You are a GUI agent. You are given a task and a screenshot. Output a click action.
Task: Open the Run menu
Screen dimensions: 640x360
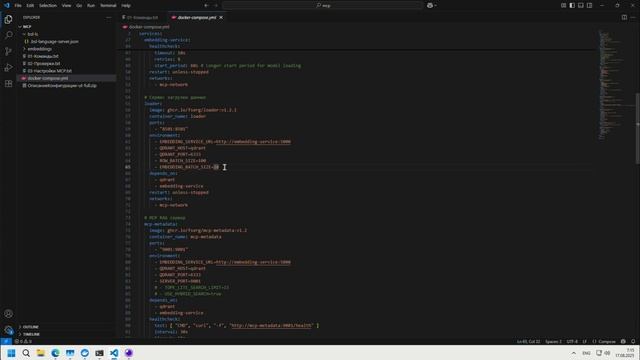click(x=91, y=5)
